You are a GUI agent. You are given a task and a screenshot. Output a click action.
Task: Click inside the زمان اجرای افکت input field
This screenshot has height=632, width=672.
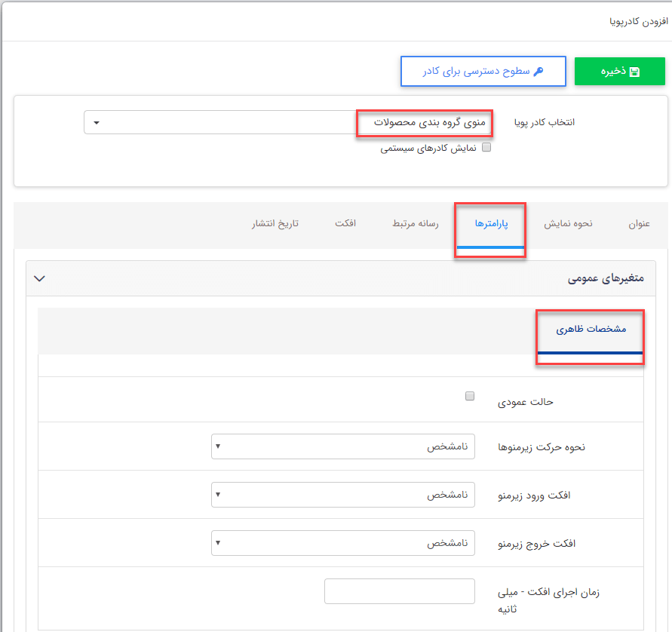tap(399, 591)
